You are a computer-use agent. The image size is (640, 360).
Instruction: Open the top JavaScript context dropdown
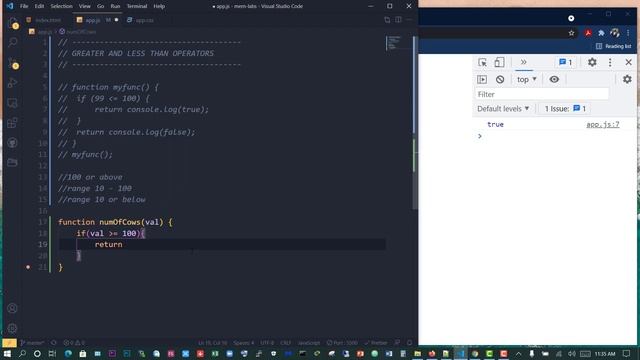(527, 80)
